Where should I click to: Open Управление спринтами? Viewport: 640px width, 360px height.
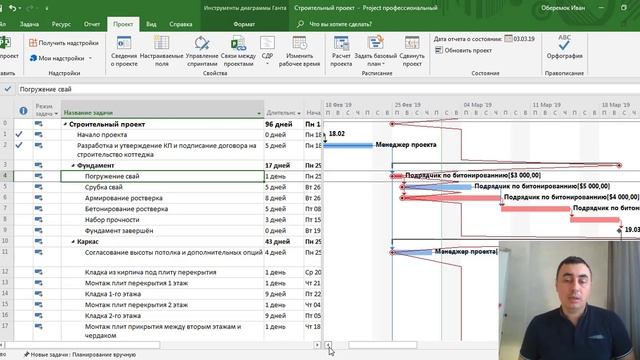(202, 52)
